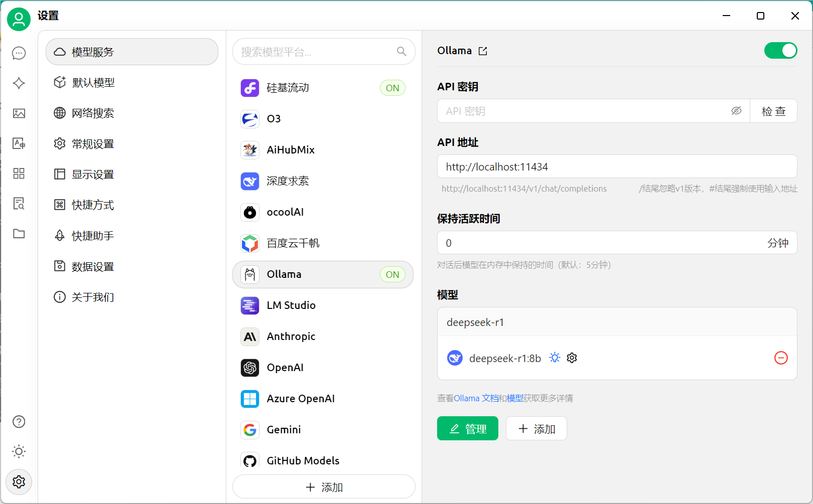Image resolution: width=813 pixels, height=504 pixels.
Task: Select the Anthropic provider
Action: (x=323, y=337)
